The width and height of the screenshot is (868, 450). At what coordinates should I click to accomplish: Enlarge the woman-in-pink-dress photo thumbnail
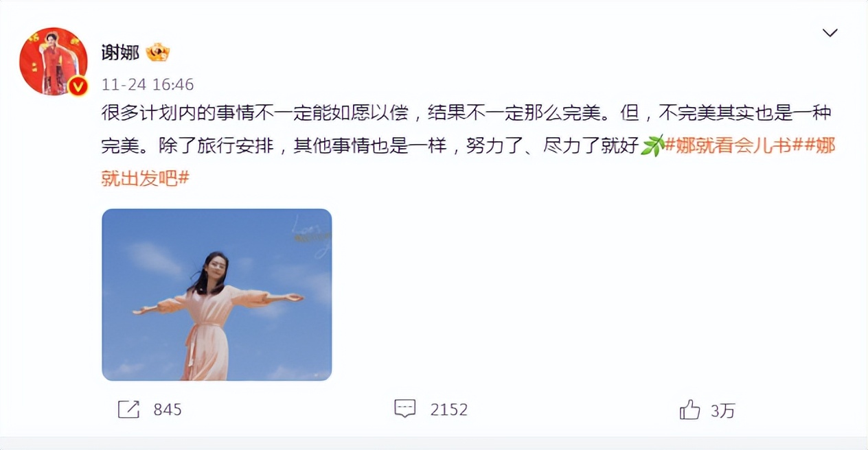click(217, 294)
